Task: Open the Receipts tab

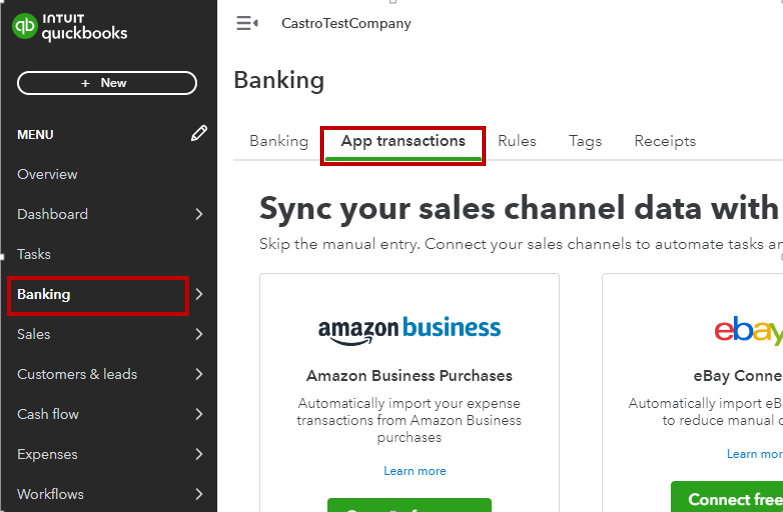Action: (x=665, y=141)
